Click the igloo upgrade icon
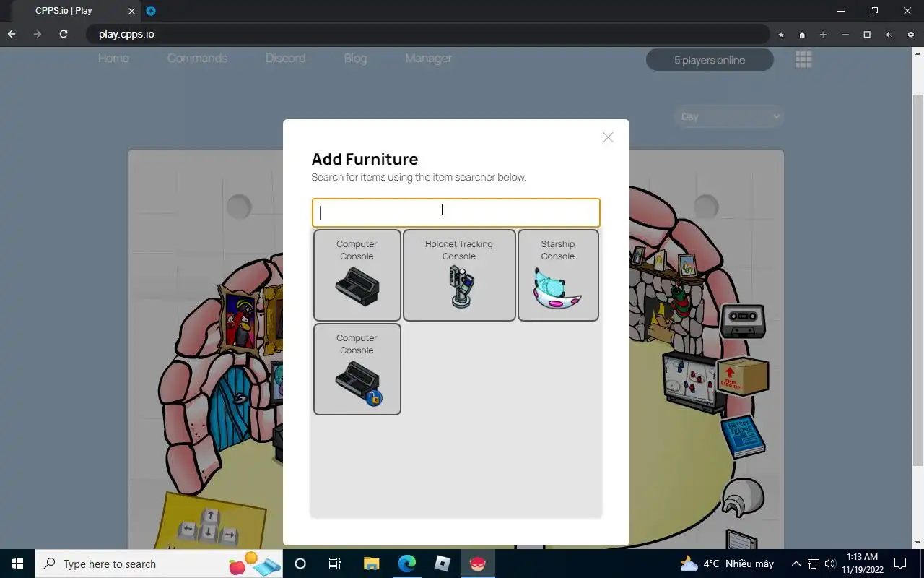 pos(743,498)
